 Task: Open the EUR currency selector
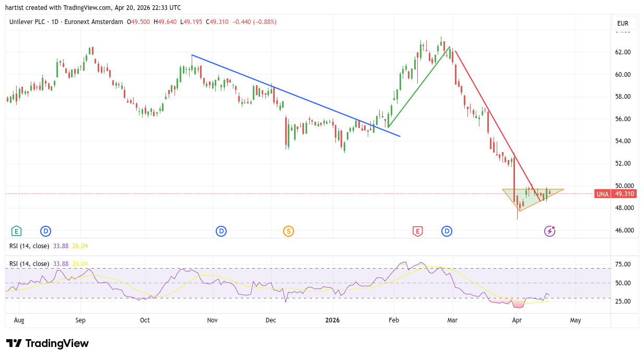coord(624,24)
